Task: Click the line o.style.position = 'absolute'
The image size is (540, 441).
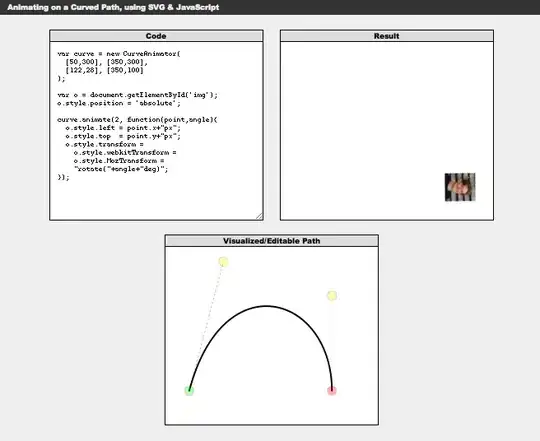Action: 119,103
